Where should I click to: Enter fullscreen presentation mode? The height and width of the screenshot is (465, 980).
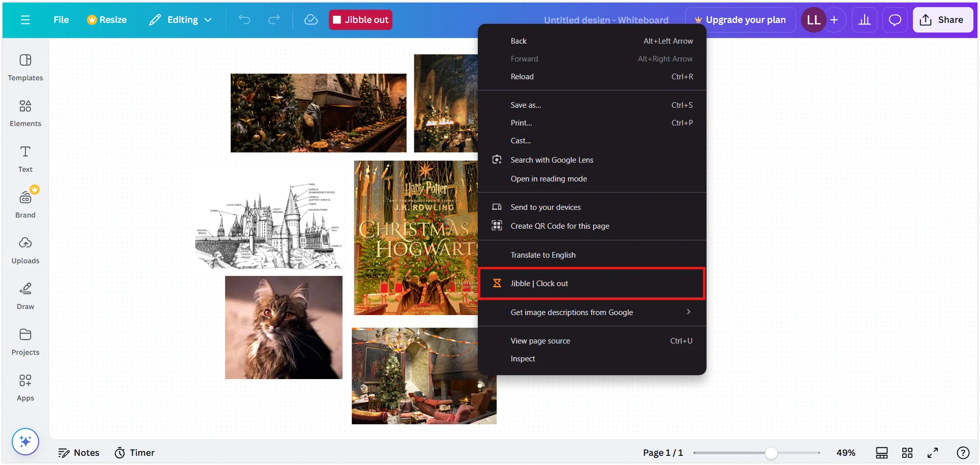coord(933,453)
